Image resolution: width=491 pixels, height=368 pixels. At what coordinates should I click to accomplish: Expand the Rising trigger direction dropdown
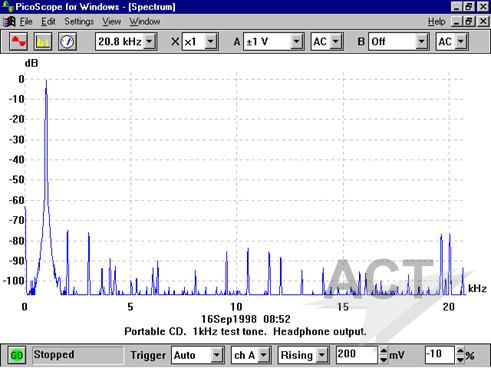322,355
